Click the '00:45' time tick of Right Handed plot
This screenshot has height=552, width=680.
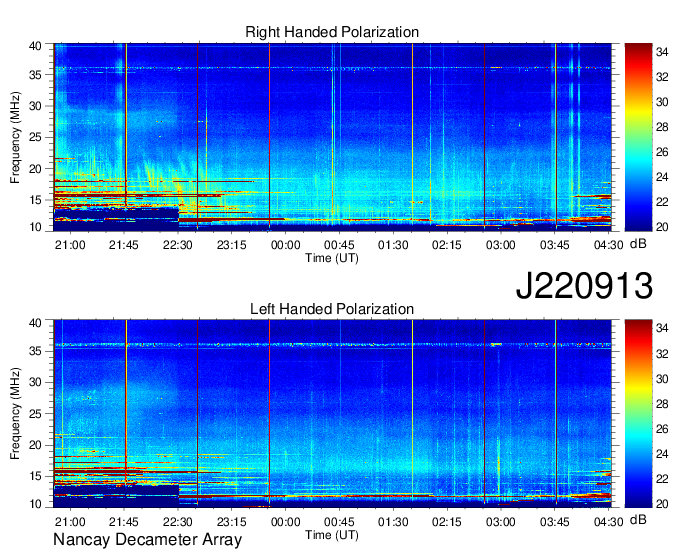click(x=339, y=245)
